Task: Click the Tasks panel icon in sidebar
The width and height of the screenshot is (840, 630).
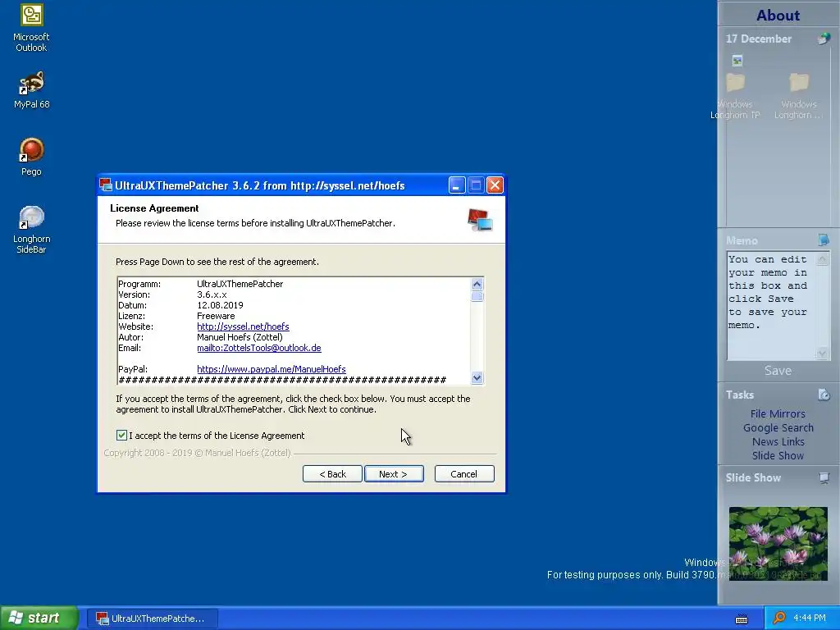Action: point(824,395)
